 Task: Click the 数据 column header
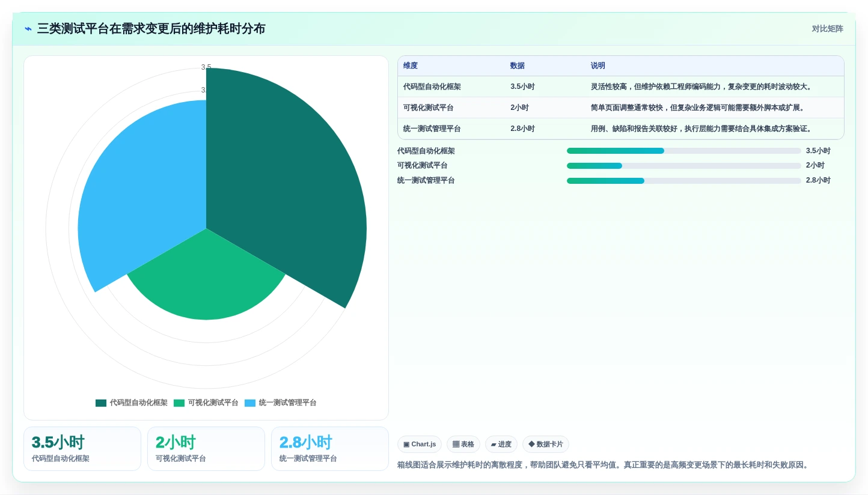point(518,66)
